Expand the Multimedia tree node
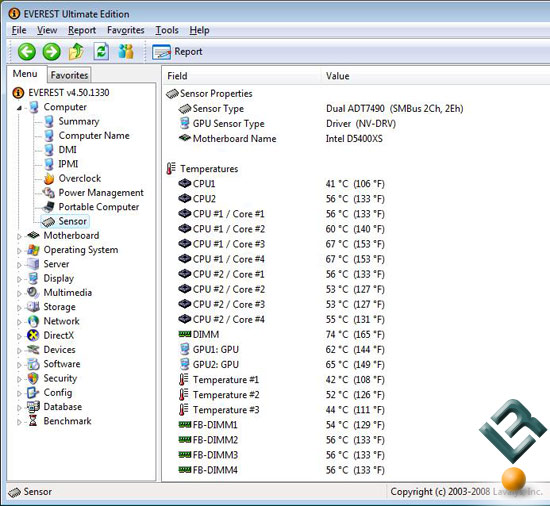Viewport: 550px width, 506px height. click(19, 294)
